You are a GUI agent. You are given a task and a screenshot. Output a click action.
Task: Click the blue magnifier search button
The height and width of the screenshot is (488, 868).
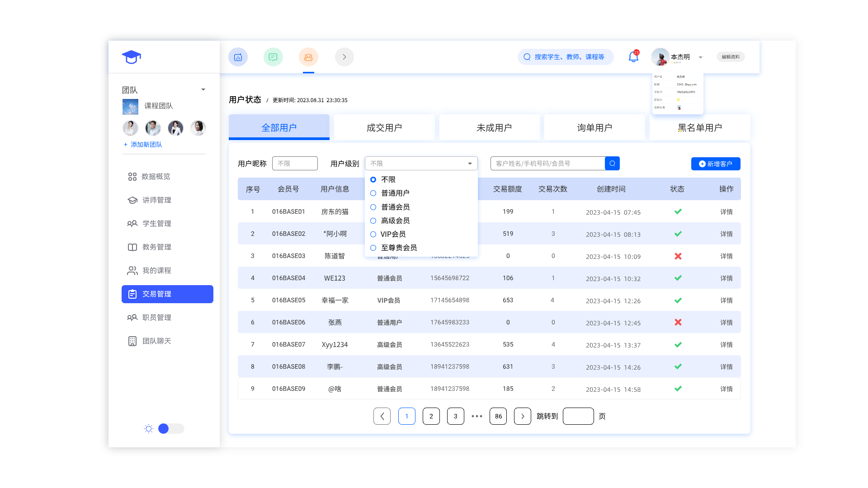click(x=612, y=163)
